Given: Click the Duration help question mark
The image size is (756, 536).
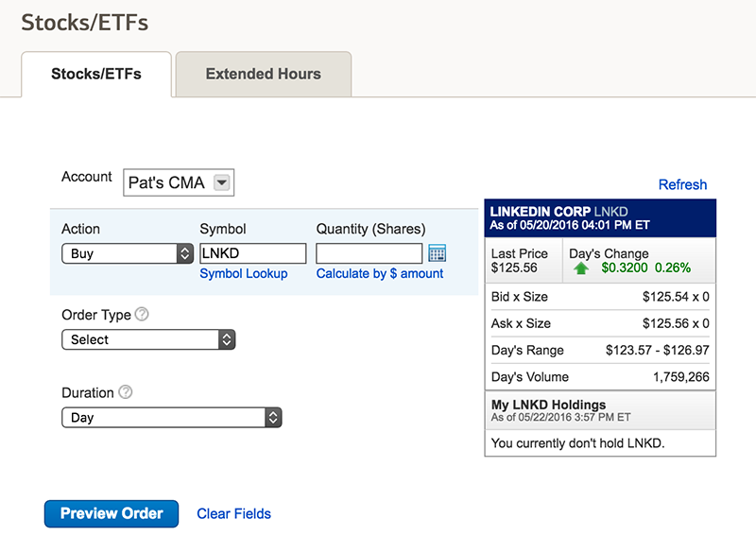Looking at the screenshot, I should [126, 391].
